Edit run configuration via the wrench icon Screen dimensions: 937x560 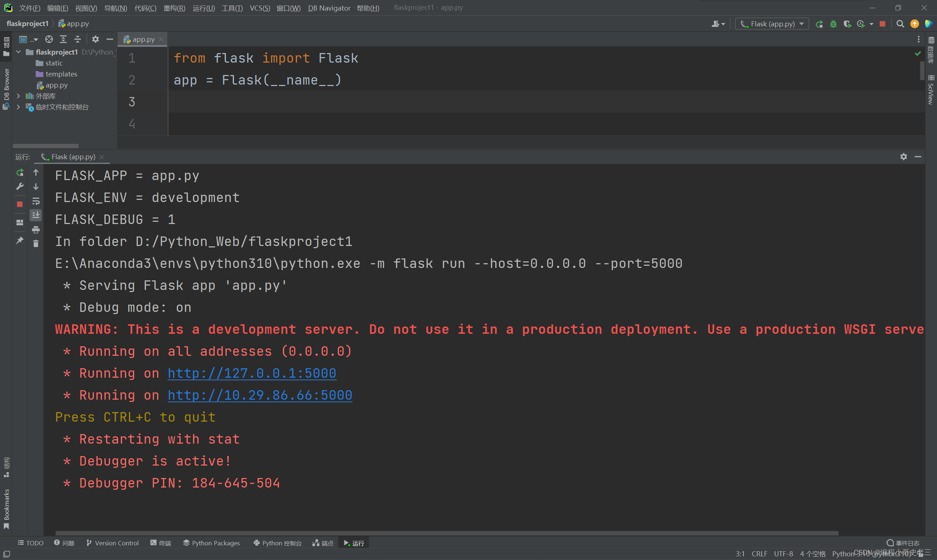click(x=20, y=186)
